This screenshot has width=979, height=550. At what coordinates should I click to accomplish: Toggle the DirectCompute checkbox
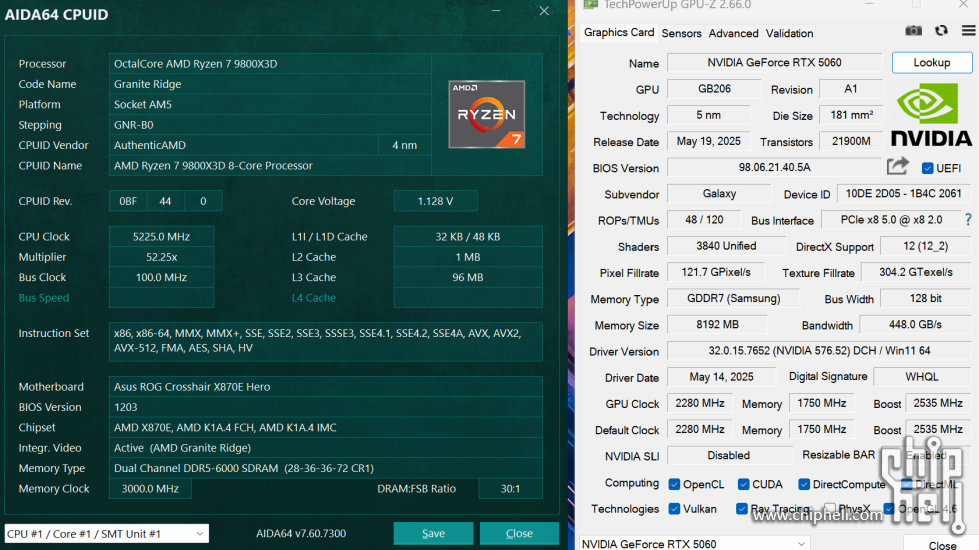click(x=804, y=484)
